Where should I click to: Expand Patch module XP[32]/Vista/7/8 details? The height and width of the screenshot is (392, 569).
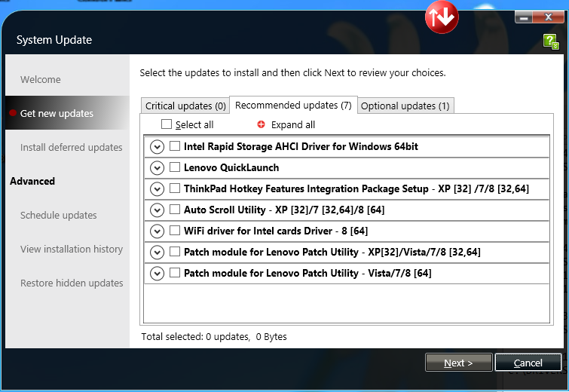(x=157, y=253)
